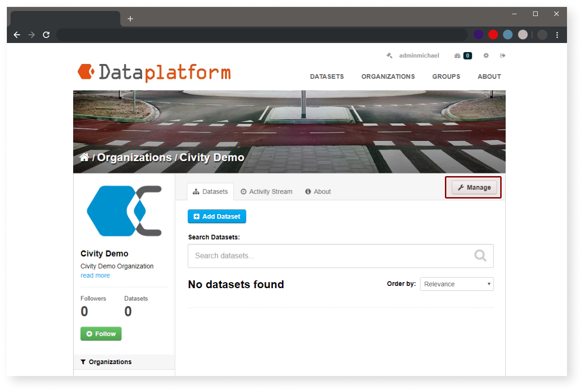Open the Organizations navigation menu
Screen dimensions: 583x392
388,76
